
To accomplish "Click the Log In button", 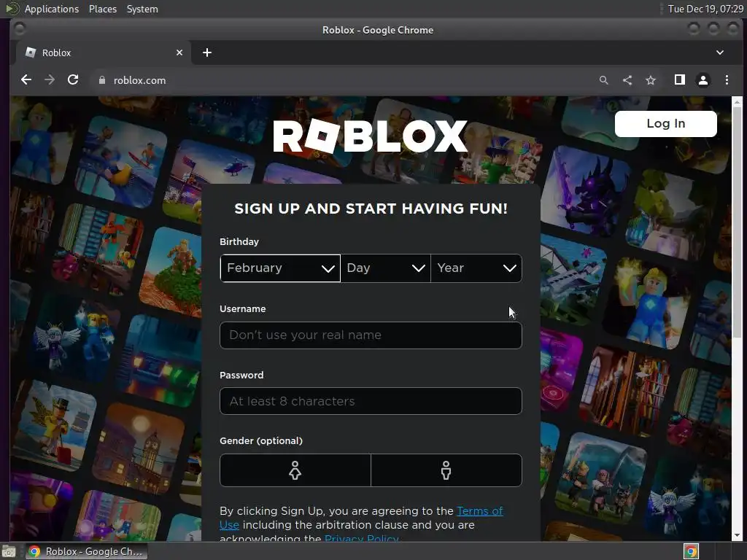I will tap(665, 124).
